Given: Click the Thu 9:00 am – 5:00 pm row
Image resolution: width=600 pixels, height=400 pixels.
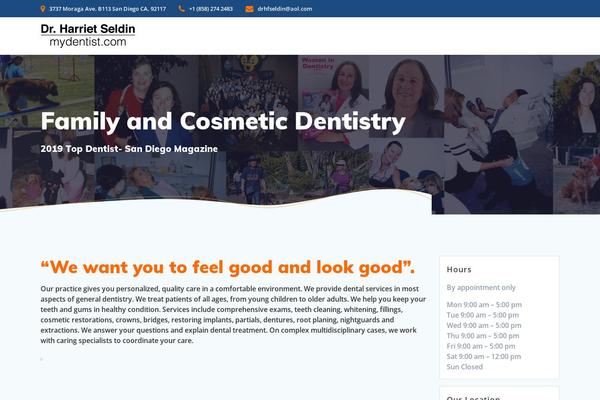Looking at the screenshot, I should pyautogui.click(x=483, y=336).
